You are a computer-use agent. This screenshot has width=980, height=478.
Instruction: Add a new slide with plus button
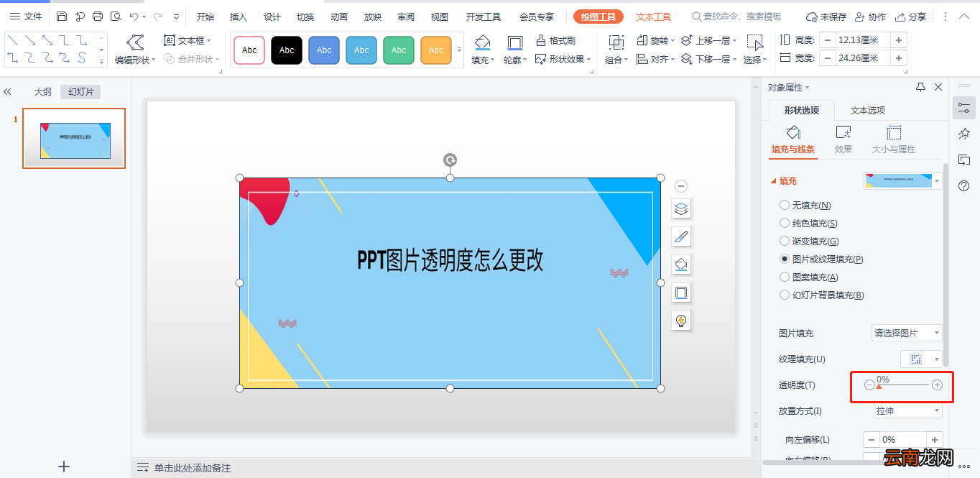click(64, 466)
